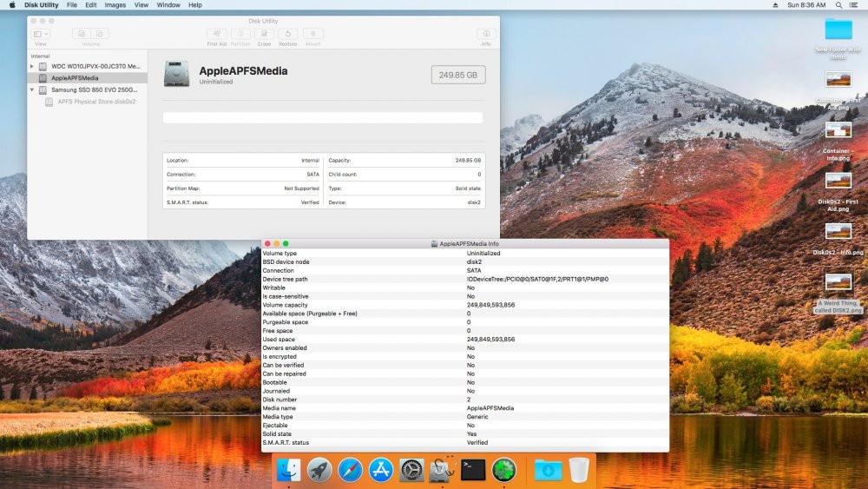Screen dimensions: 868x489
Task: Click the disk usage bar
Action: [x=323, y=117]
